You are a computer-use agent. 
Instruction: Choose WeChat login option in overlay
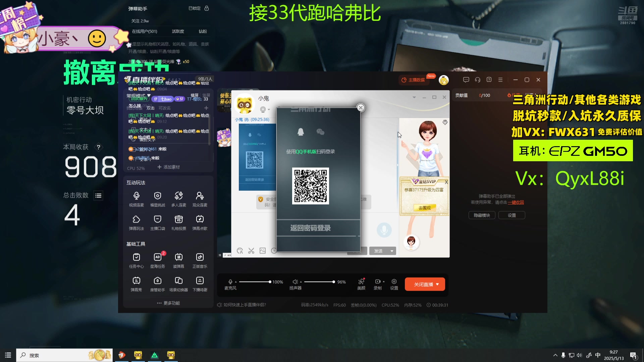(320, 132)
